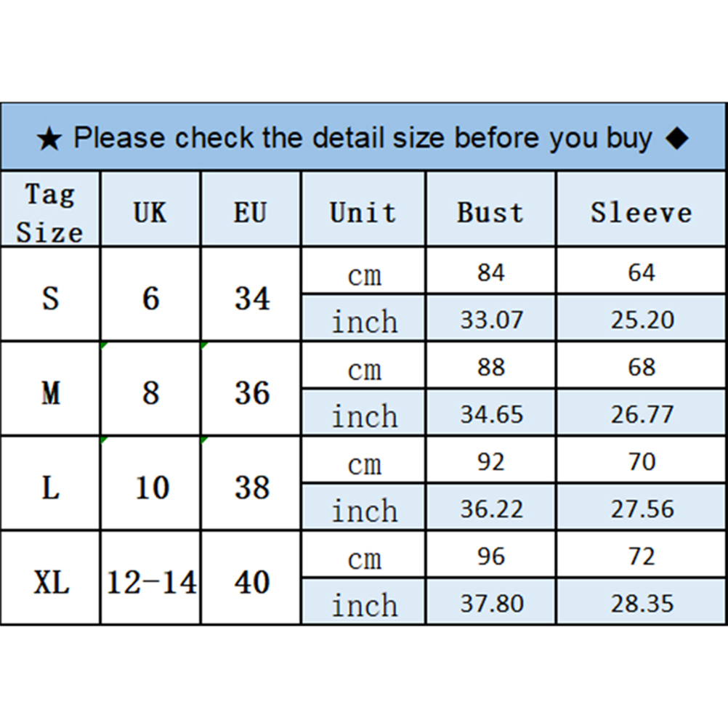Select the Bust column header
Viewport: 728px width, 728px height.
point(490,212)
